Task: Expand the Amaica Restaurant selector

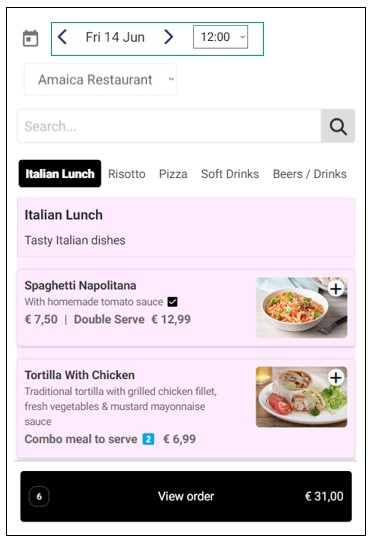Action: [100, 80]
